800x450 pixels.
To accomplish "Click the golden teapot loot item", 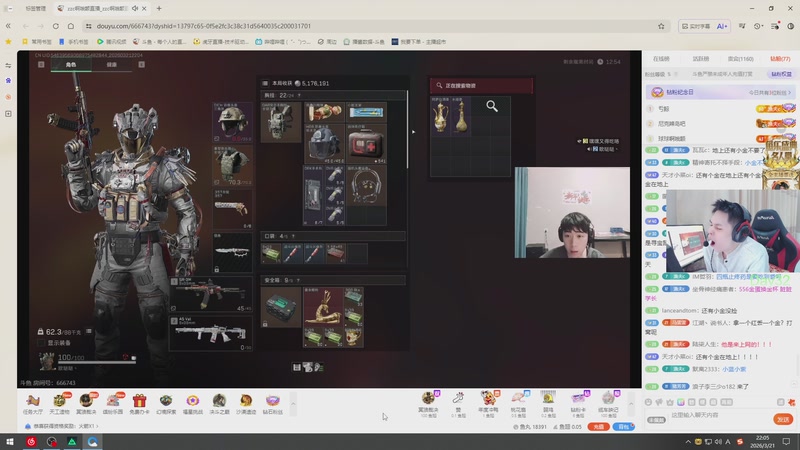I will click(440, 116).
